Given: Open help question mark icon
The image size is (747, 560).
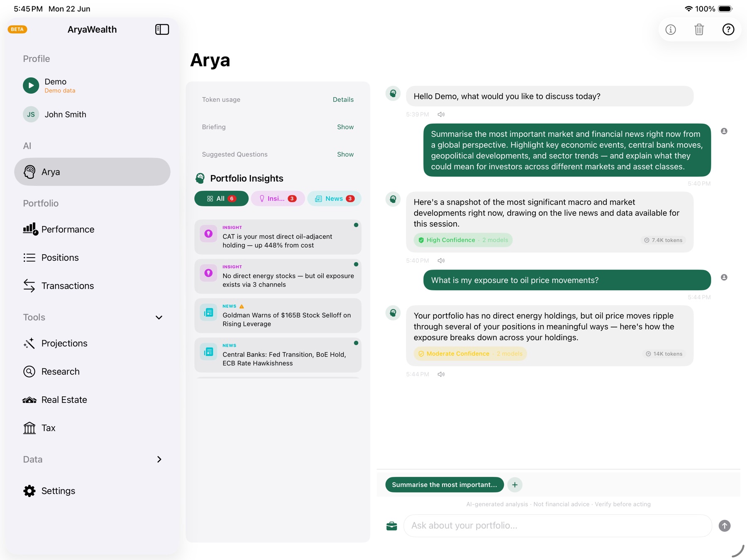Looking at the screenshot, I should (728, 29).
